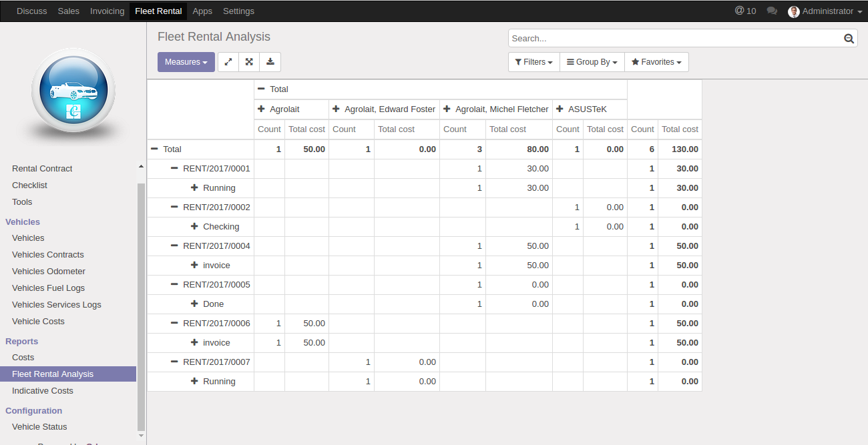Open the Group By menu
Screen dimensions: 868x445
[x=592, y=61]
